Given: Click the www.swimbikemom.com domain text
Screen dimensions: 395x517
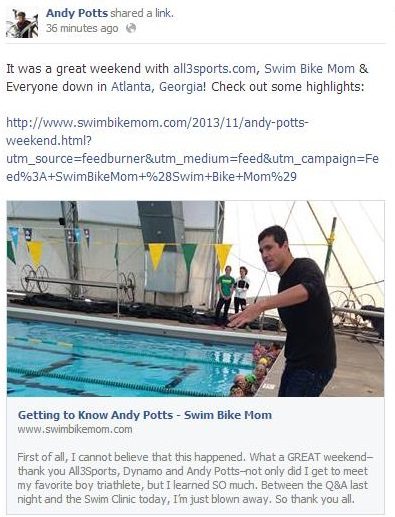Looking at the screenshot, I should pos(75,429).
